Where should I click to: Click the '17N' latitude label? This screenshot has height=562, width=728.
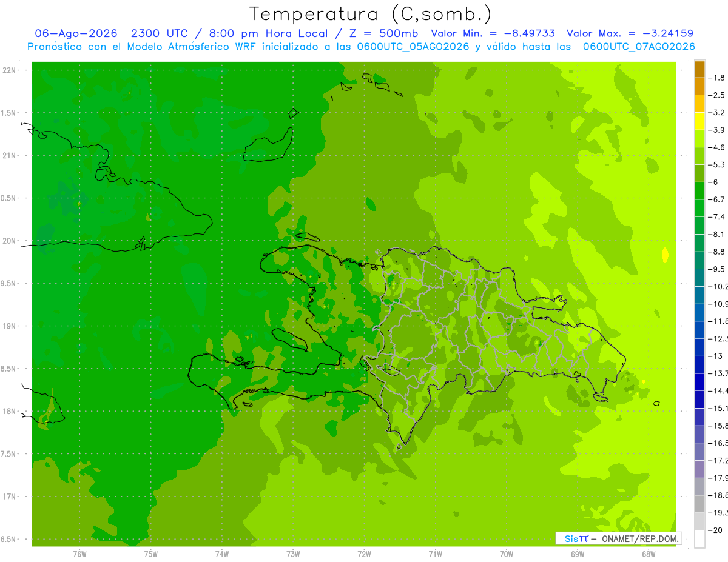coord(10,497)
